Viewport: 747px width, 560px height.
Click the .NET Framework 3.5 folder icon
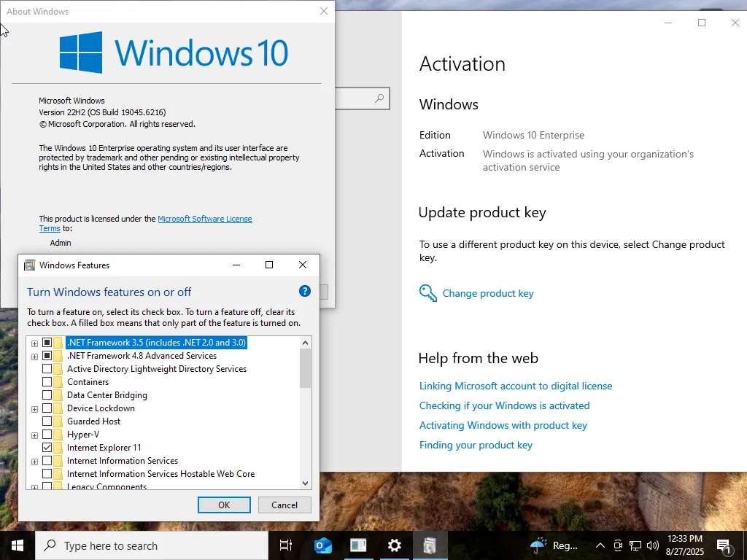pos(58,343)
